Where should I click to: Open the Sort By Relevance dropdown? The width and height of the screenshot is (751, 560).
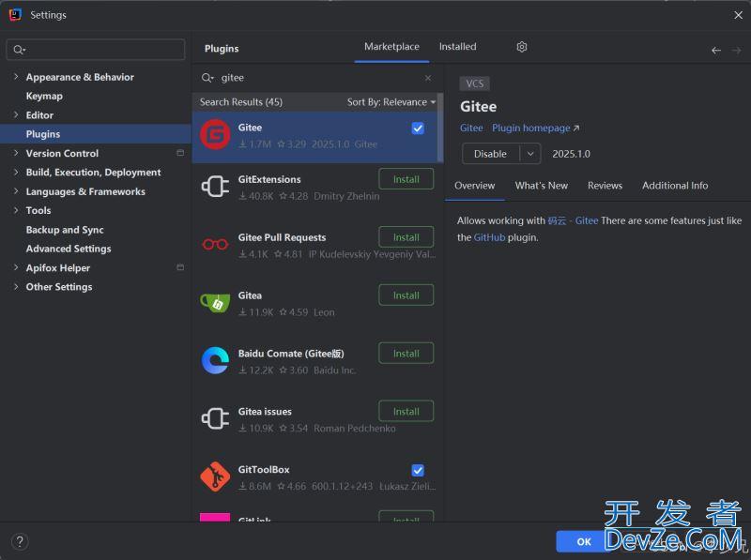391,102
